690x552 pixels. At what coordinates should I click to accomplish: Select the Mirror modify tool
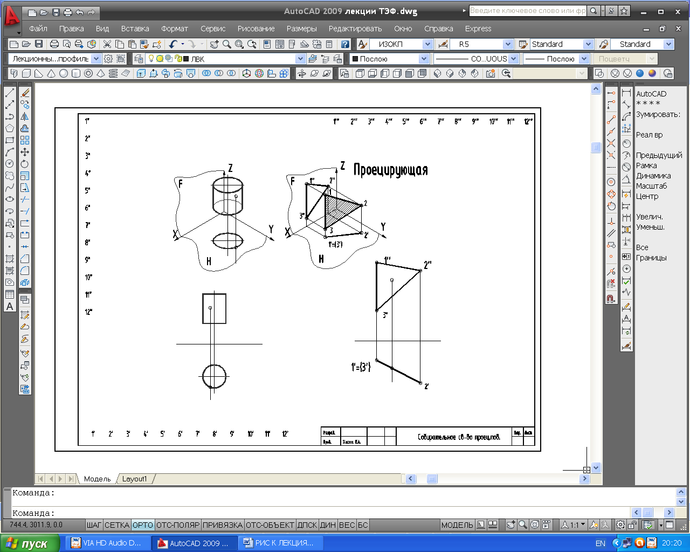tap(25, 117)
